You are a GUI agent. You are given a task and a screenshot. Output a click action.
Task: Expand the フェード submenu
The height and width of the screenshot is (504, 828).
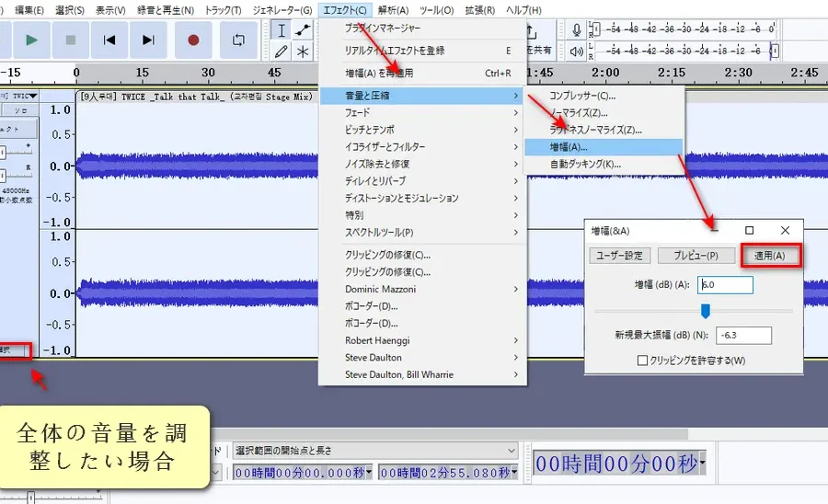coord(422,112)
